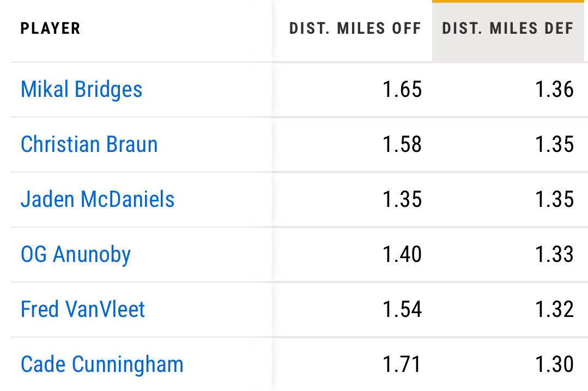588x391 pixels.
Task: Open Cade Cunningham player link
Action: point(102,364)
